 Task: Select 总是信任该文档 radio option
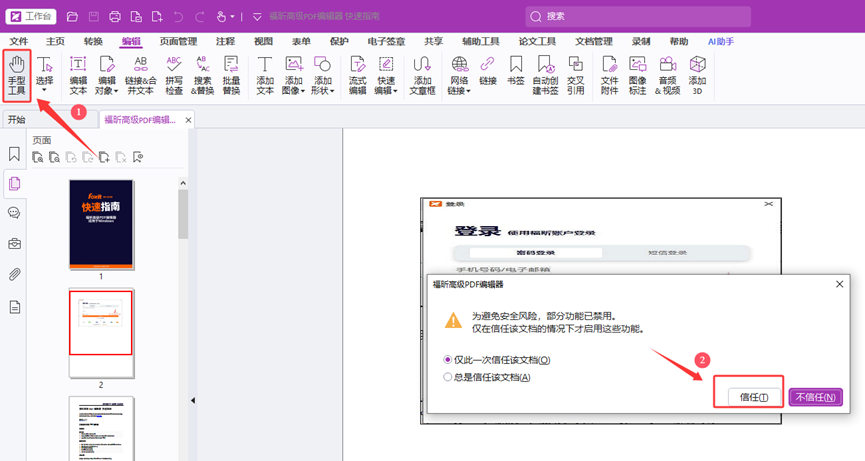click(x=448, y=377)
